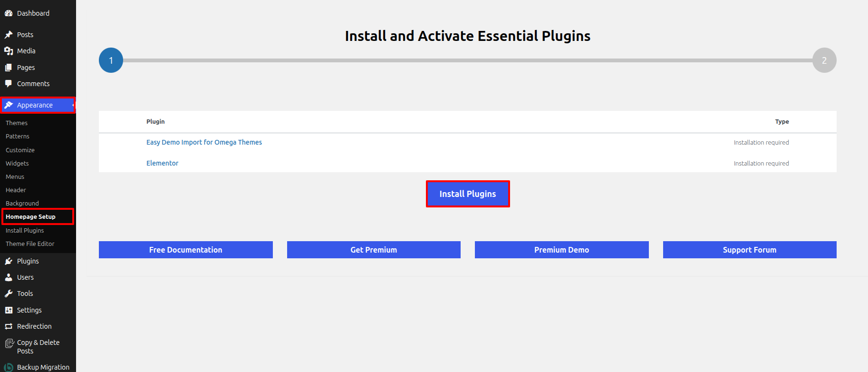Open Easy Demo Import for Omega Themes
The image size is (868, 372).
[x=204, y=142]
